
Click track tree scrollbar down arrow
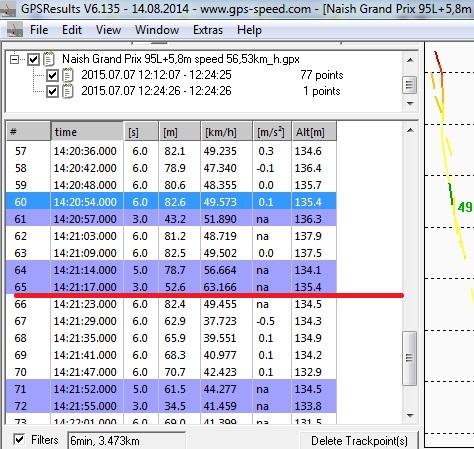(x=410, y=104)
